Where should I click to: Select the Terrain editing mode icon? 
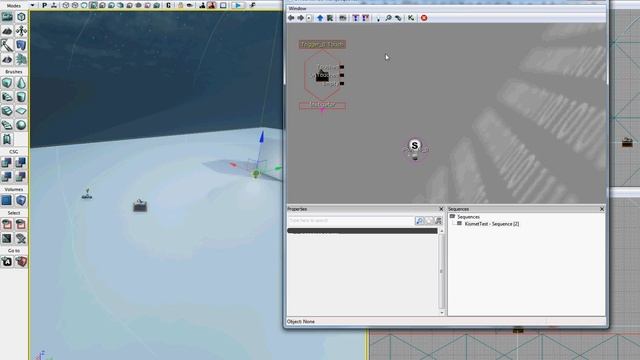[7, 31]
